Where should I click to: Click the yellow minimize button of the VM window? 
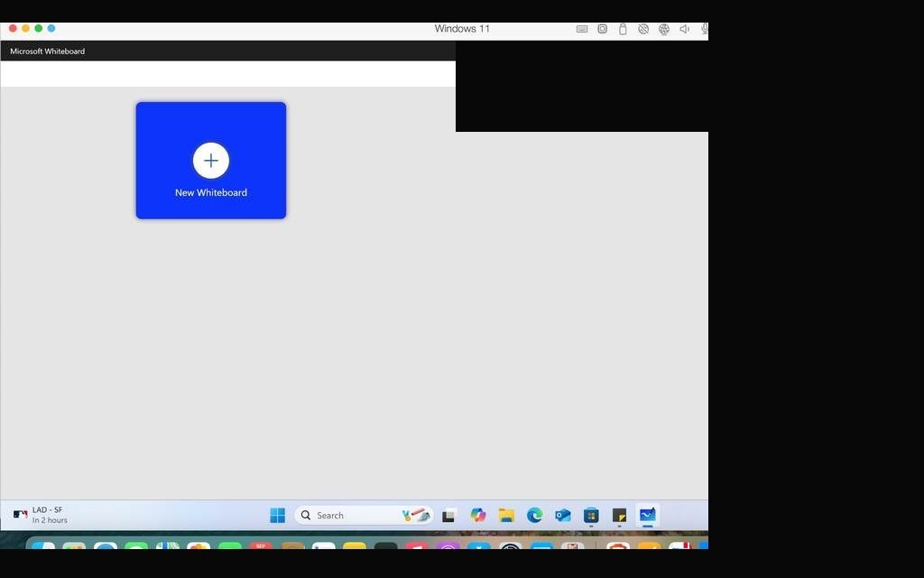(25, 28)
